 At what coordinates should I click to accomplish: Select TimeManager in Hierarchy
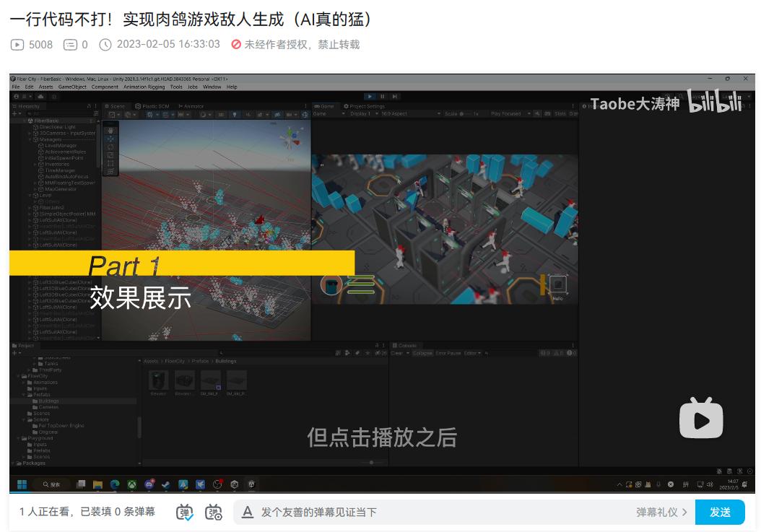pyautogui.click(x=59, y=170)
